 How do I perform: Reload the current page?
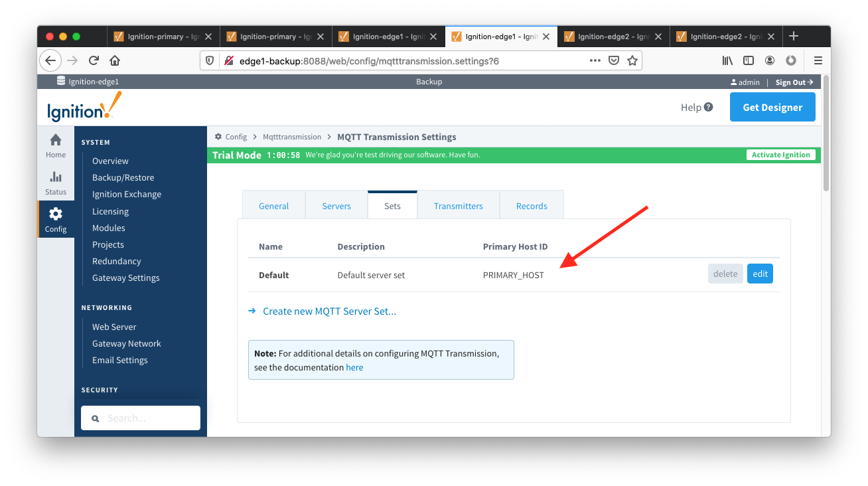tap(94, 60)
